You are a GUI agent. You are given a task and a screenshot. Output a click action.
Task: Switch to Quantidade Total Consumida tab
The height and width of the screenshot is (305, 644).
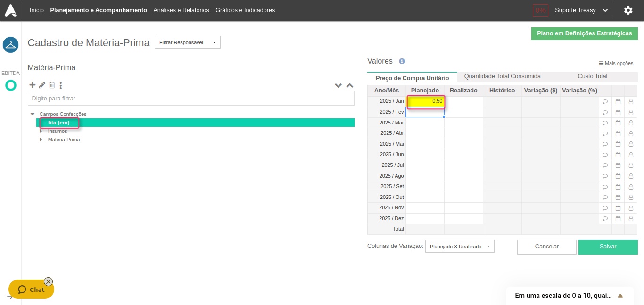pos(502,76)
